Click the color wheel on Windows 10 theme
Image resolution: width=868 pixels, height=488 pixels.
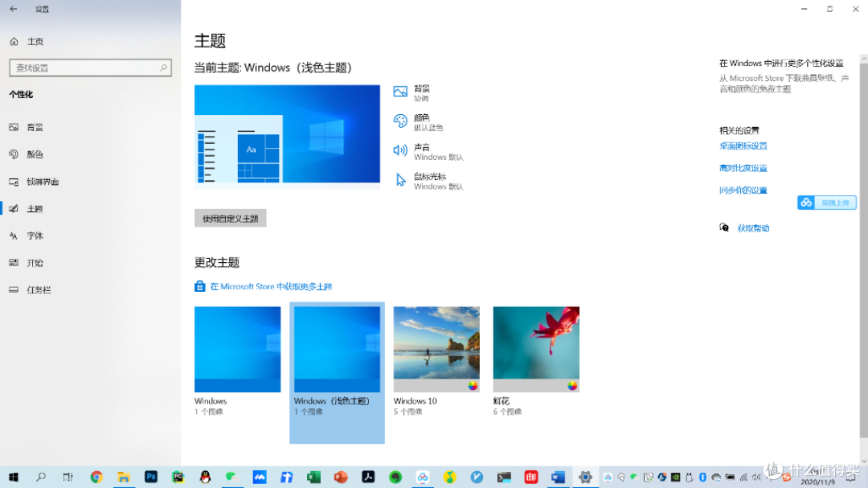[x=473, y=386]
